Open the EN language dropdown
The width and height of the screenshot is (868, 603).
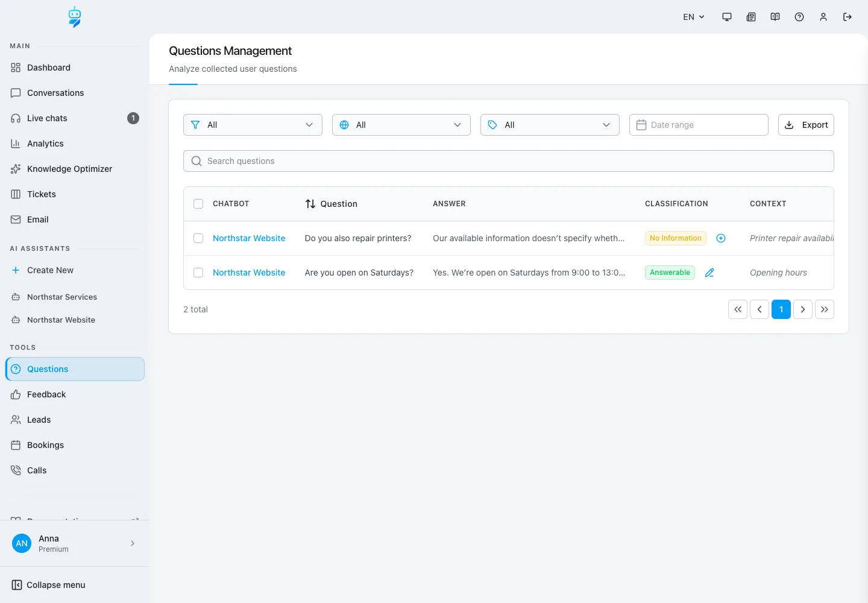point(694,17)
